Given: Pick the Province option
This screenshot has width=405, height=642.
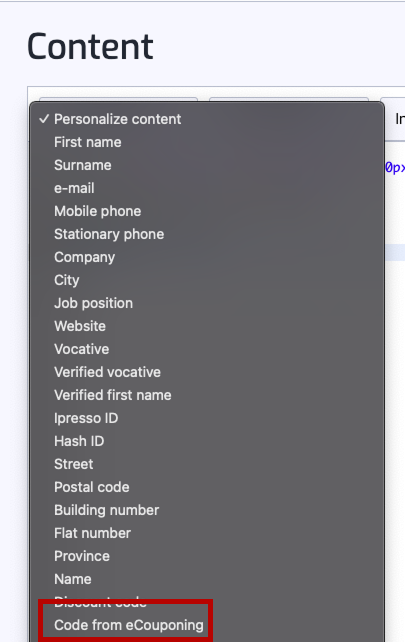Looking at the screenshot, I should (x=207, y=556).
